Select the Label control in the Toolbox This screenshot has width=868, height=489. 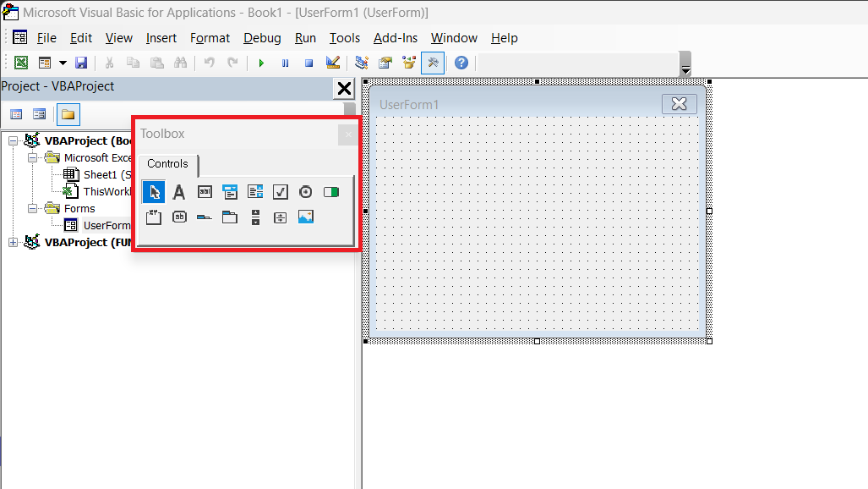[179, 192]
